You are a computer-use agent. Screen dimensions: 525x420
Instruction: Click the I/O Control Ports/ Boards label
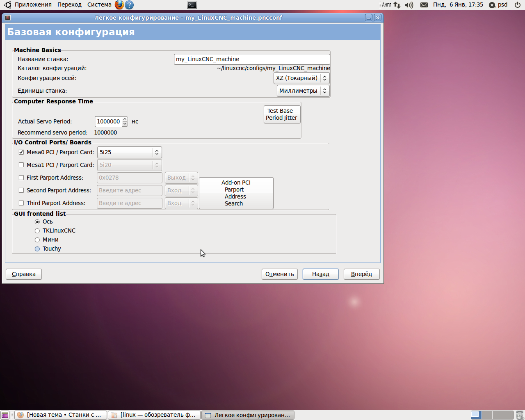coord(52,142)
